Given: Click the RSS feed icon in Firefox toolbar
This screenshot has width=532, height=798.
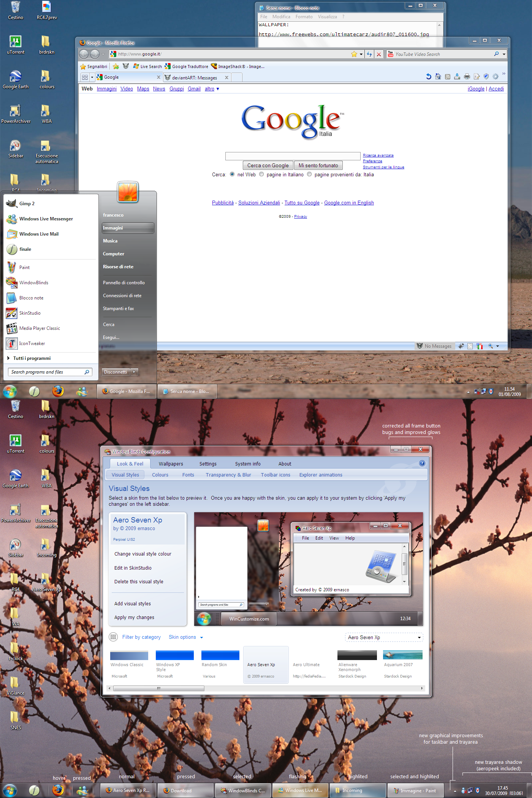Looking at the screenshot, I should pos(448,77).
